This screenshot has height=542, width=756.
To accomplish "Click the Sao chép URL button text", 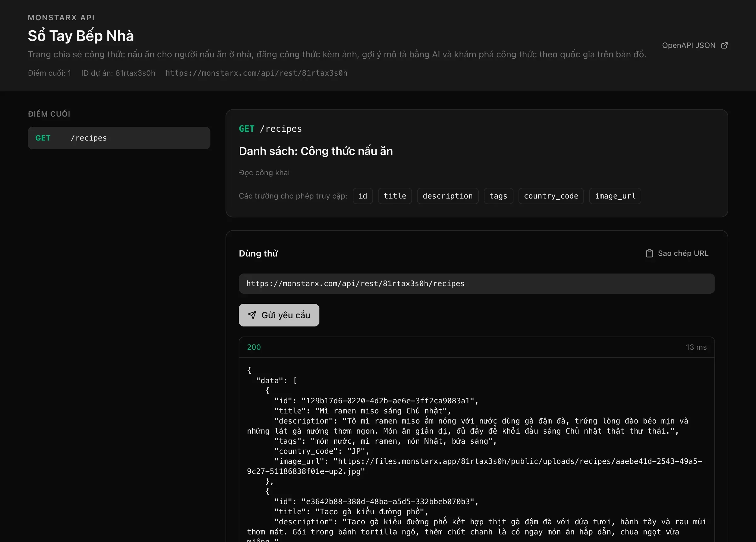I will (x=683, y=253).
